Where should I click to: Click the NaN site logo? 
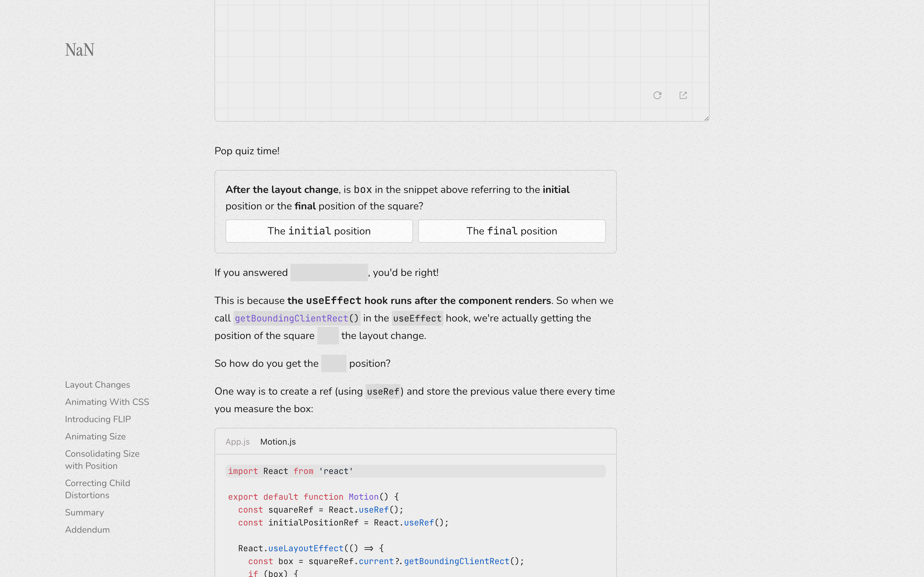(79, 50)
